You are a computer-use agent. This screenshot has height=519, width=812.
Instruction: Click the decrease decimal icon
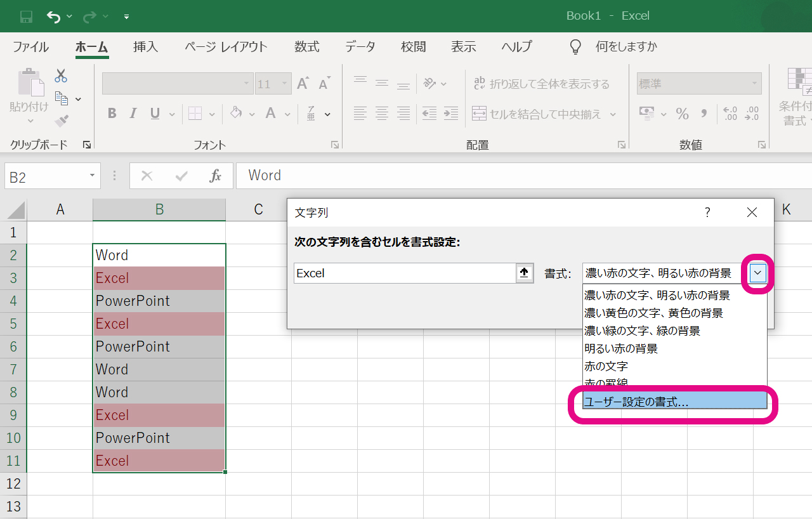752,114
